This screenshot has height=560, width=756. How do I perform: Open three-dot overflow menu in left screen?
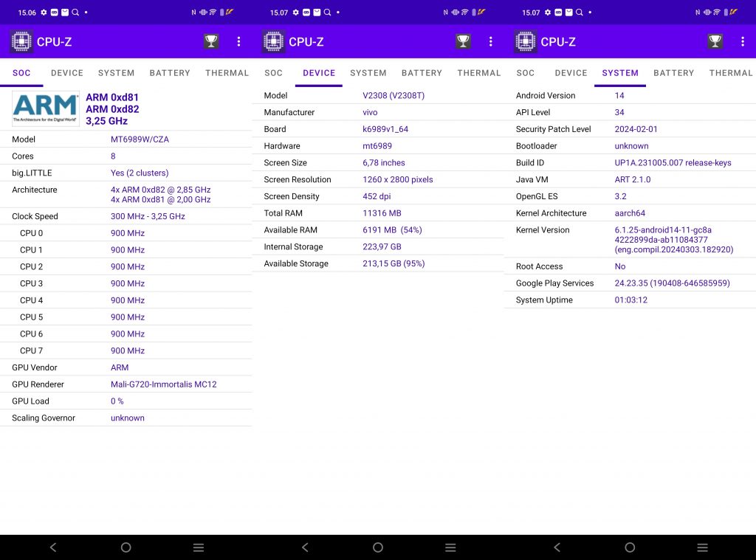point(238,41)
